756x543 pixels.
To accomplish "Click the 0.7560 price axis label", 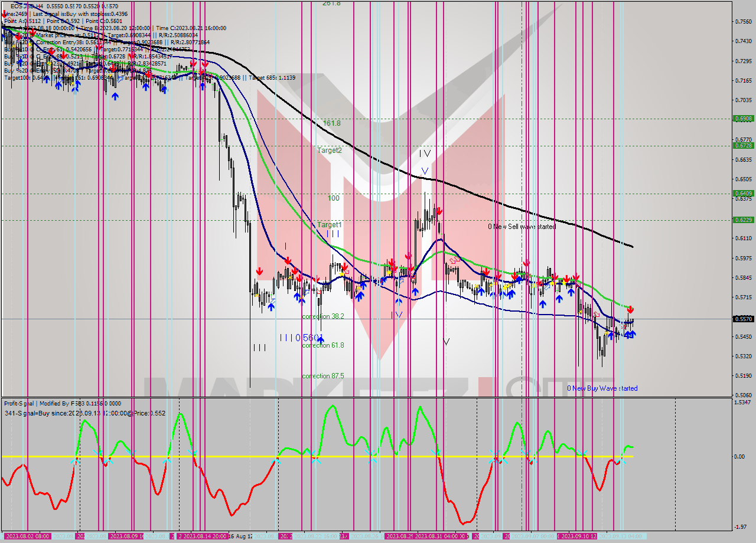I will 743,22.
